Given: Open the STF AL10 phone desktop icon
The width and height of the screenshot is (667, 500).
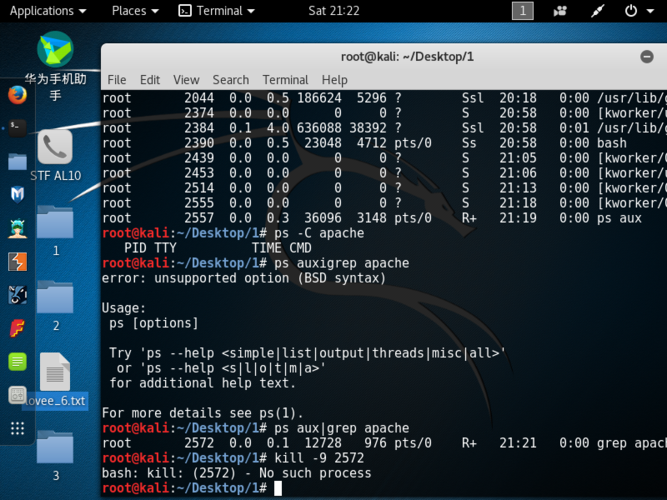Looking at the screenshot, I should click(x=55, y=148).
